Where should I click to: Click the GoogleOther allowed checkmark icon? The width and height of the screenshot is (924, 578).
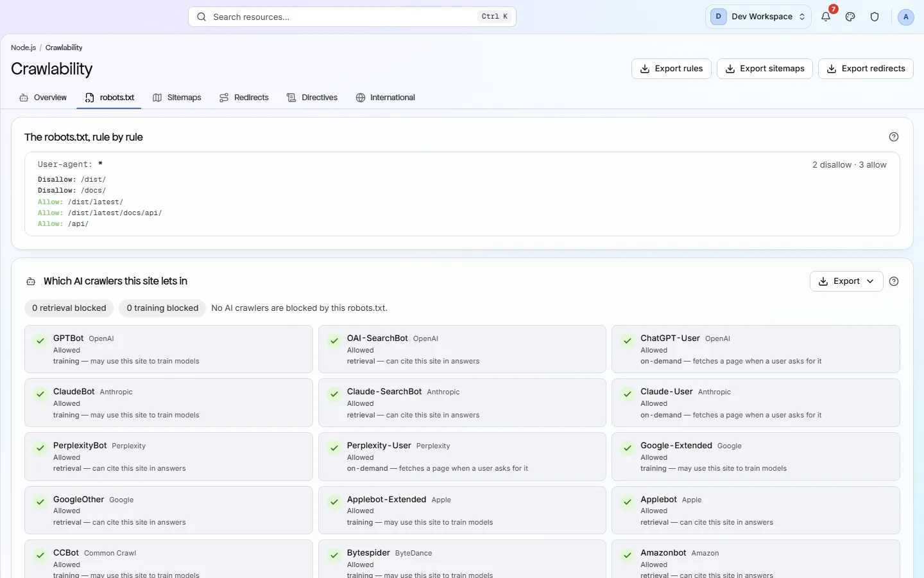[x=40, y=502]
